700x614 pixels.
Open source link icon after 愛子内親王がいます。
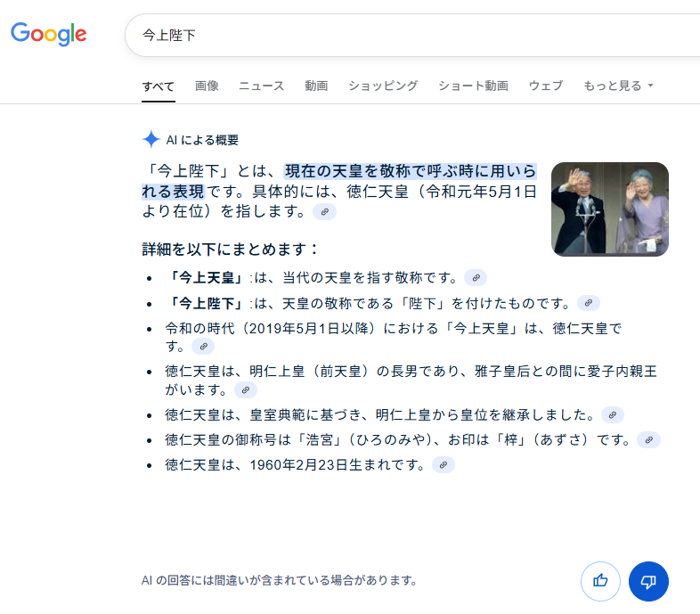coord(246,390)
